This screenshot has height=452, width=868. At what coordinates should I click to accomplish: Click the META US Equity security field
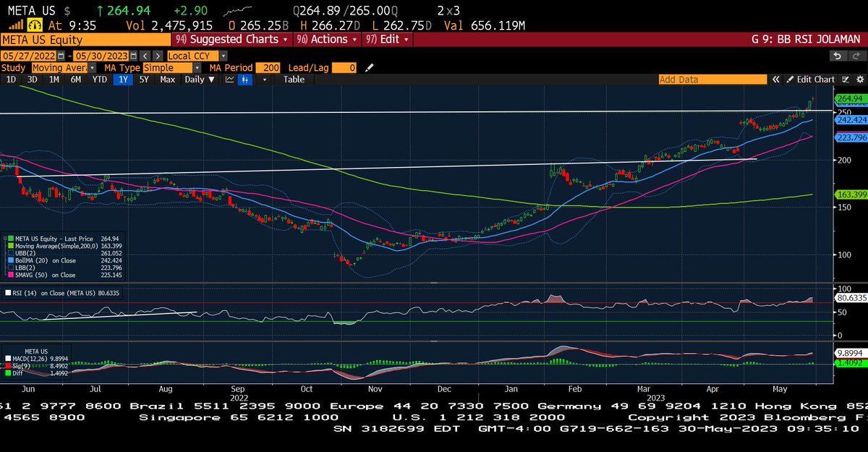85,40
